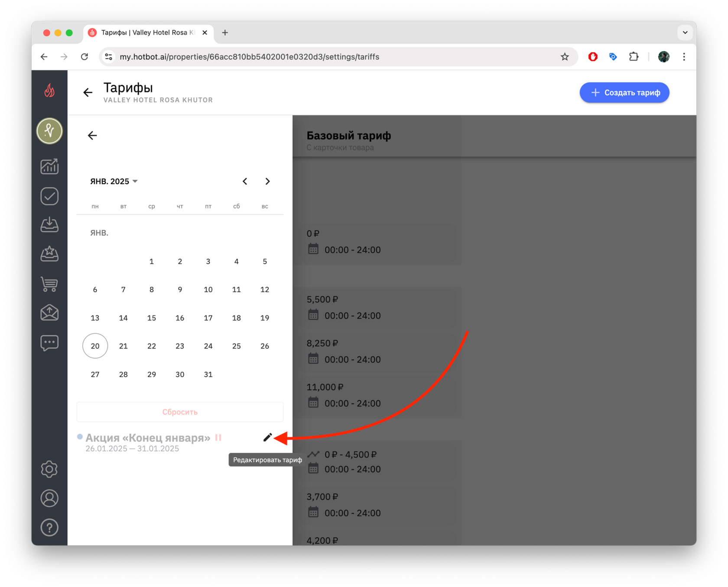Open the chat messages sidebar icon
Screen dimensions: 728x587
coord(49,343)
